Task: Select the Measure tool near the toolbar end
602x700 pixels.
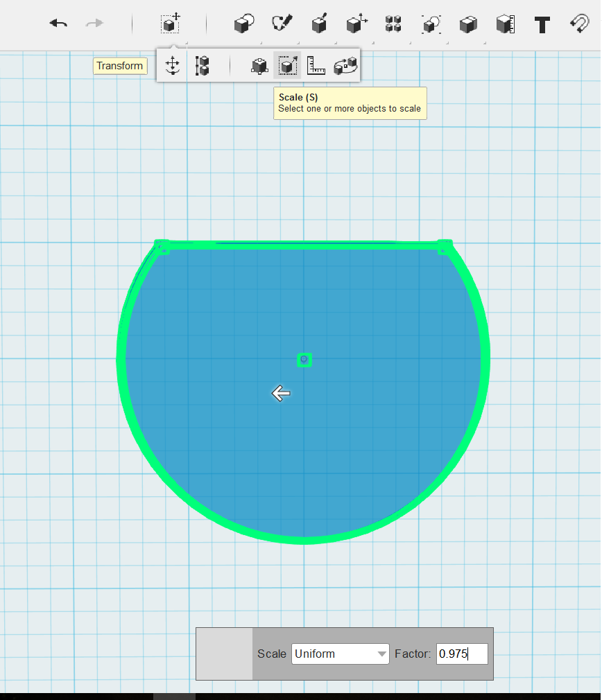Action: tap(505, 23)
